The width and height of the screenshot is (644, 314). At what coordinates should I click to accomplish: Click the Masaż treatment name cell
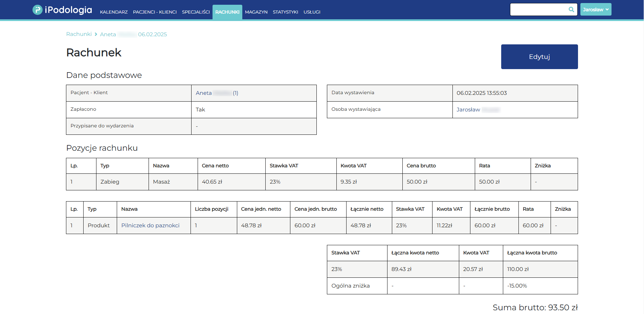click(161, 182)
